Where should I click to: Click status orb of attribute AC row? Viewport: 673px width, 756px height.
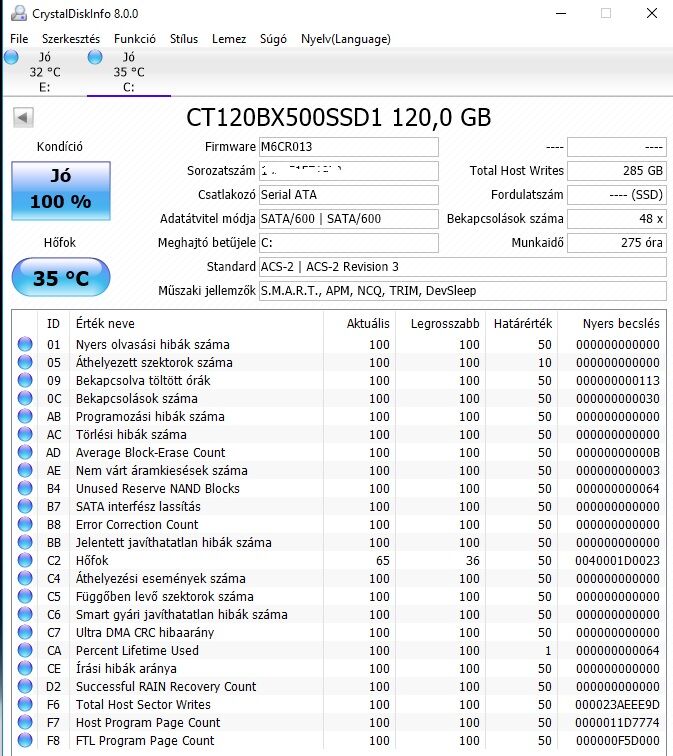pyautogui.click(x=25, y=434)
